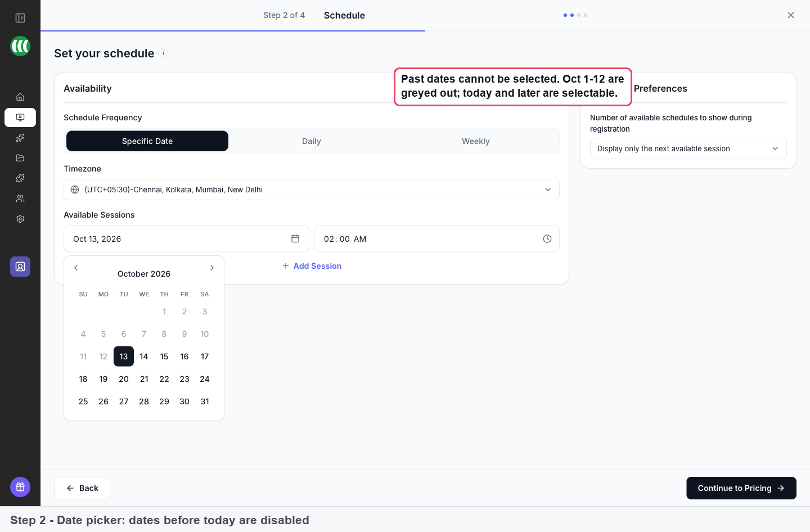This screenshot has height=532, width=810.
Task: Click the Oct 13, 2026 date field
Action: (x=186, y=239)
